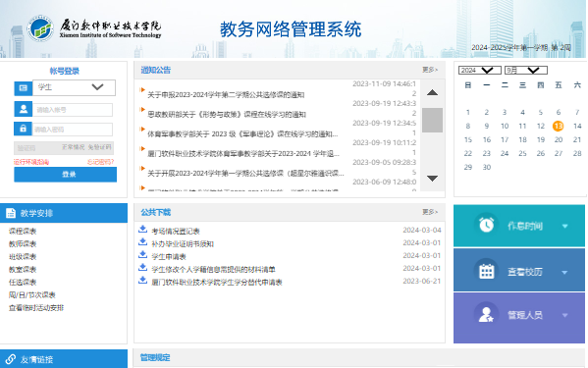
Task: Expand the 管理人员 panel arrow
Action: tap(564, 315)
